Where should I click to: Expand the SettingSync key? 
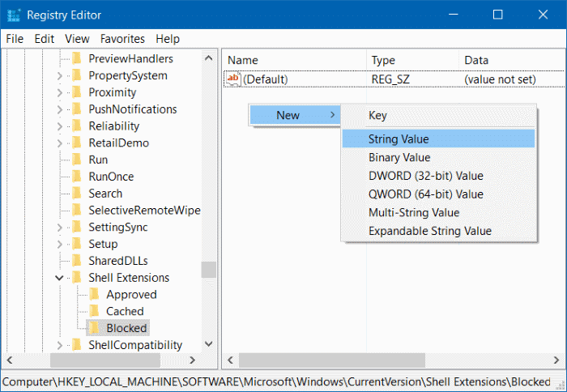[60, 227]
